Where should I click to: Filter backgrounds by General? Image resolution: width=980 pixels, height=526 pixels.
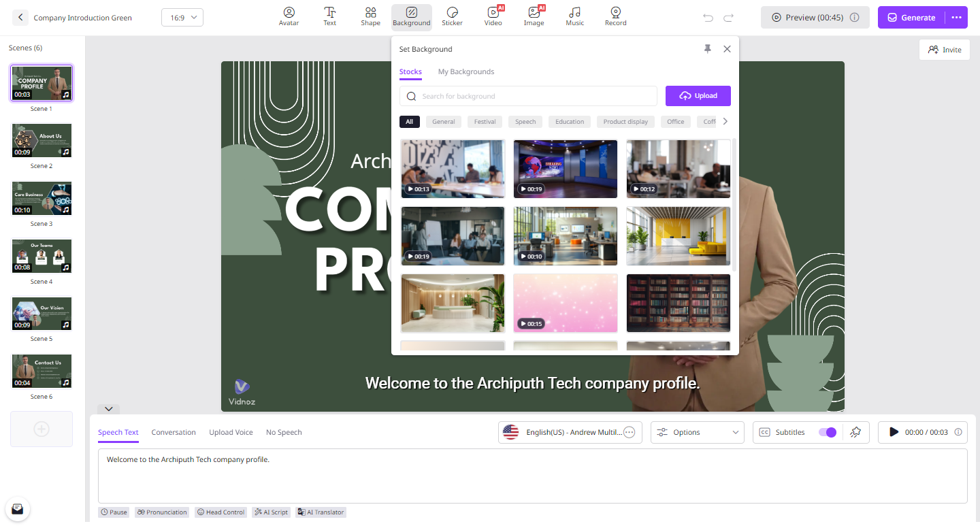point(444,122)
